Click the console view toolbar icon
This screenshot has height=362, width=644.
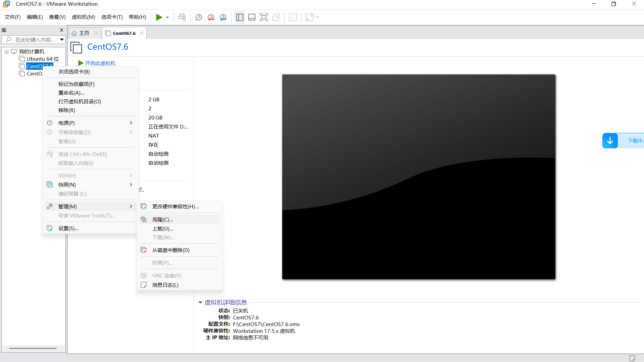[x=293, y=17]
